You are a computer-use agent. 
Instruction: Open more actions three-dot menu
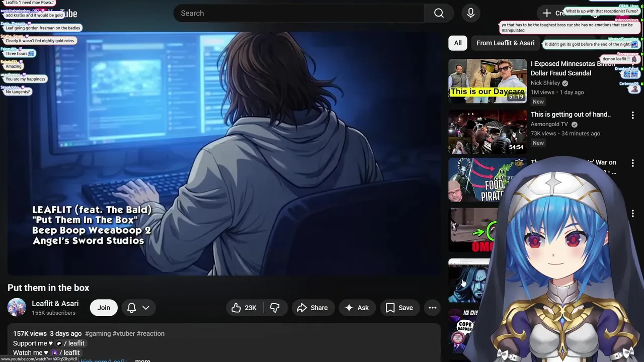432,308
